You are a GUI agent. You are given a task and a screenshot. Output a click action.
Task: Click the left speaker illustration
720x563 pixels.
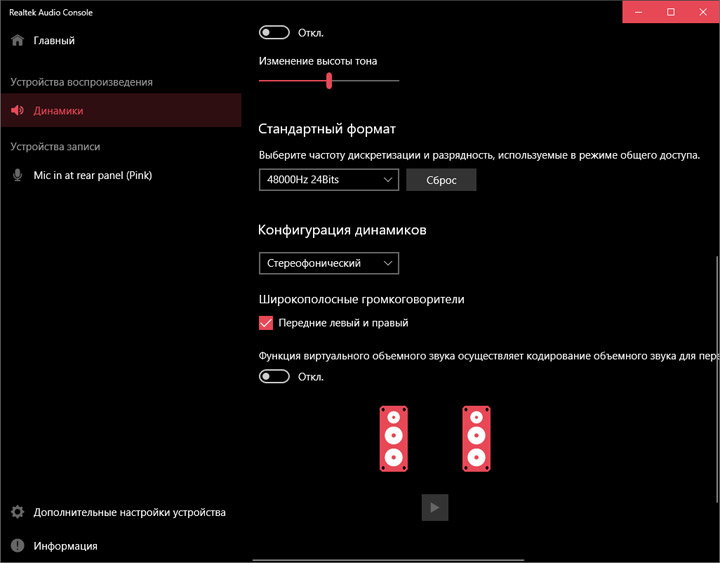(x=394, y=439)
